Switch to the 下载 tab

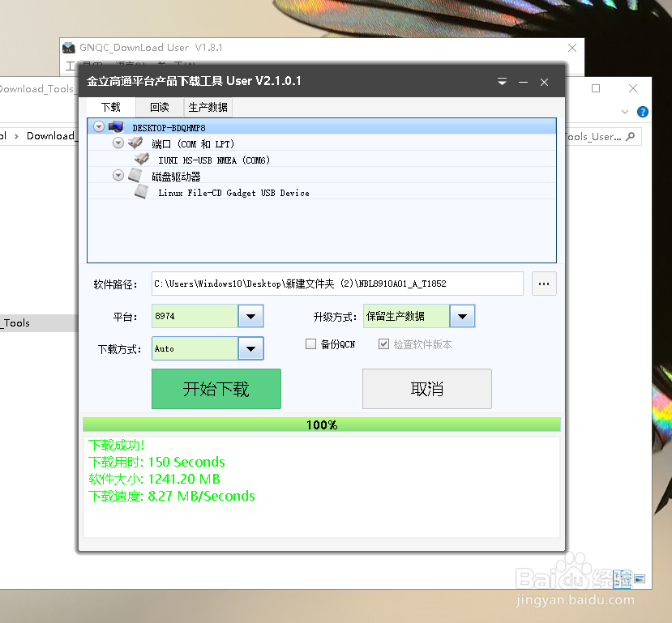pos(111,107)
